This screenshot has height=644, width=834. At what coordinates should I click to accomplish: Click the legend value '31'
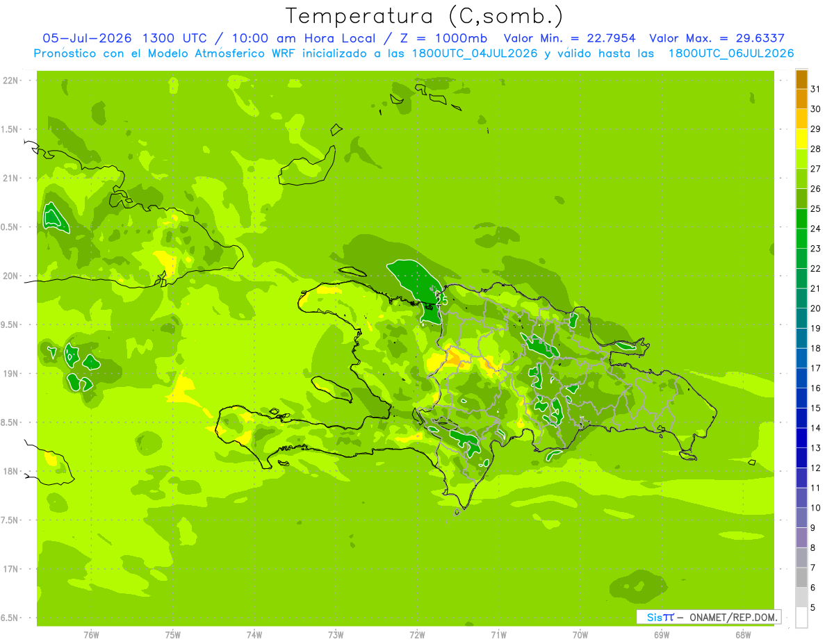815,89
